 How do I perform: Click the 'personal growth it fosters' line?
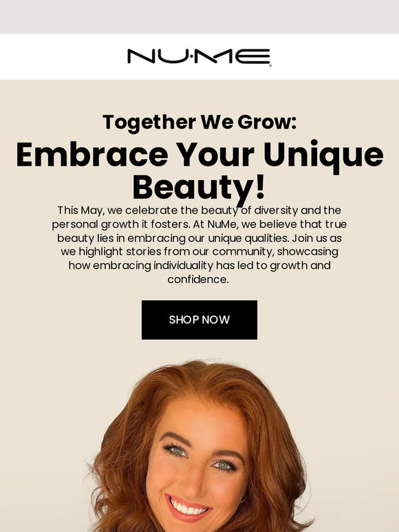tap(121, 224)
